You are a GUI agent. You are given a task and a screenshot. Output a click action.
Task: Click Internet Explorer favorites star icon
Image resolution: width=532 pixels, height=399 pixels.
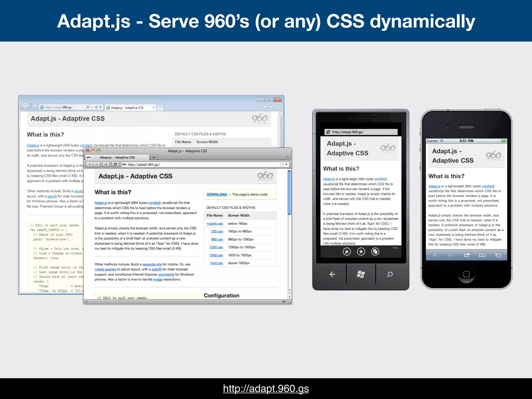tap(271, 107)
